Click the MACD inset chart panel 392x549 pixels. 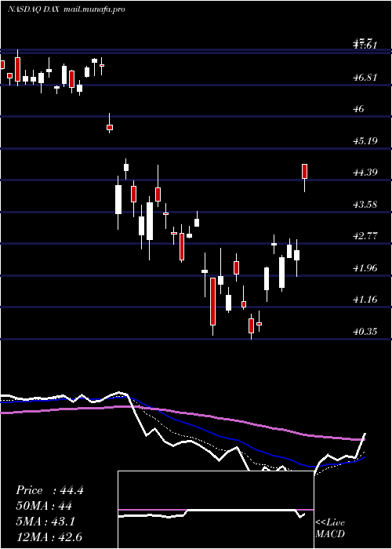point(216,510)
